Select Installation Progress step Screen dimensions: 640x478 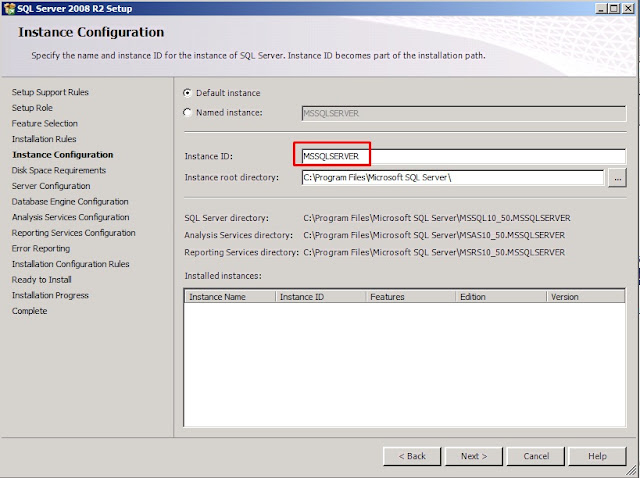50,295
